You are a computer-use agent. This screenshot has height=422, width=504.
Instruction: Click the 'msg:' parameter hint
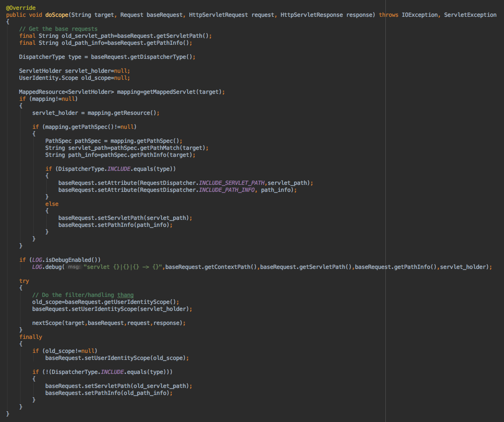(73, 267)
